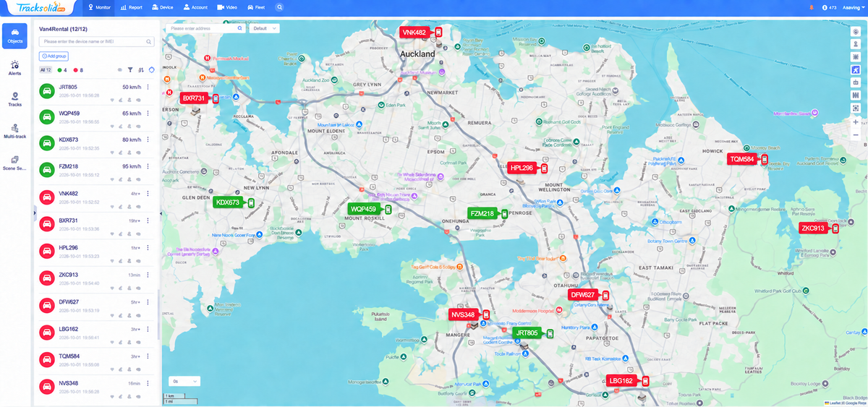Viewport: 868px width, 407px height.
Task: Click the LBG162 red marker on map
Action: click(x=628, y=381)
